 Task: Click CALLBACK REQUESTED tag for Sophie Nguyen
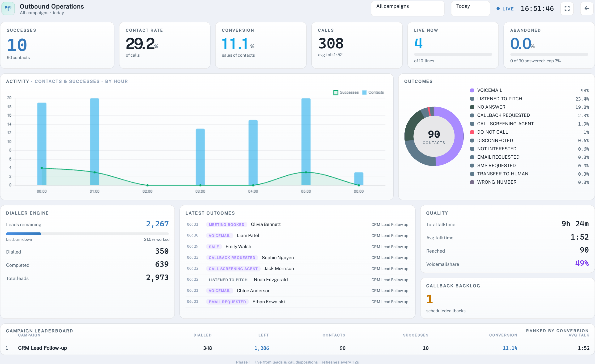[x=232, y=258]
